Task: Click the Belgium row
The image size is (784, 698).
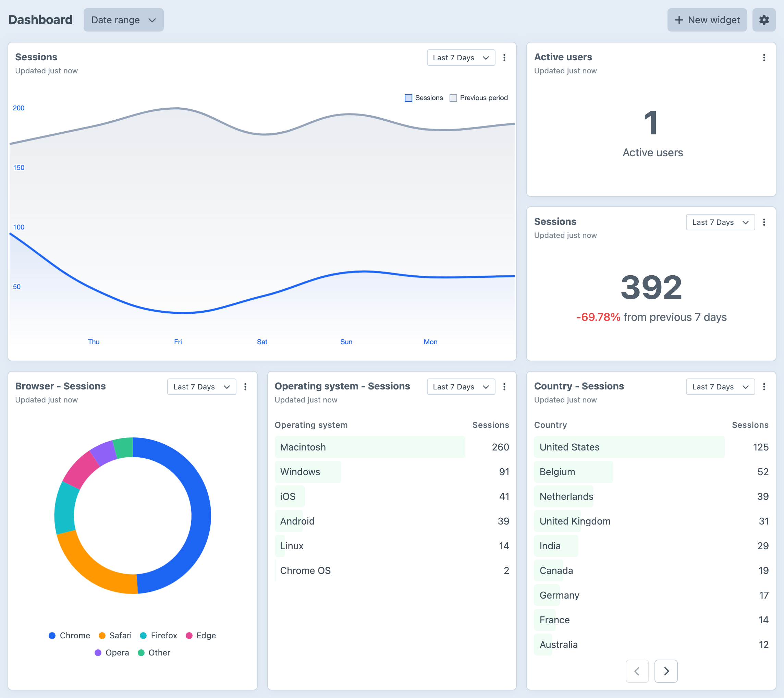Action: pyautogui.click(x=651, y=472)
